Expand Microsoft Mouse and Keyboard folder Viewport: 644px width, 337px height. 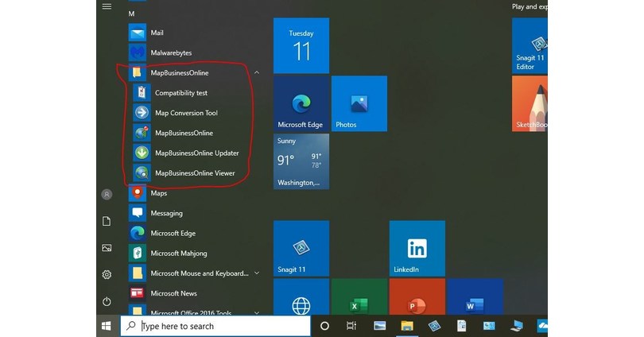click(x=256, y=273)
